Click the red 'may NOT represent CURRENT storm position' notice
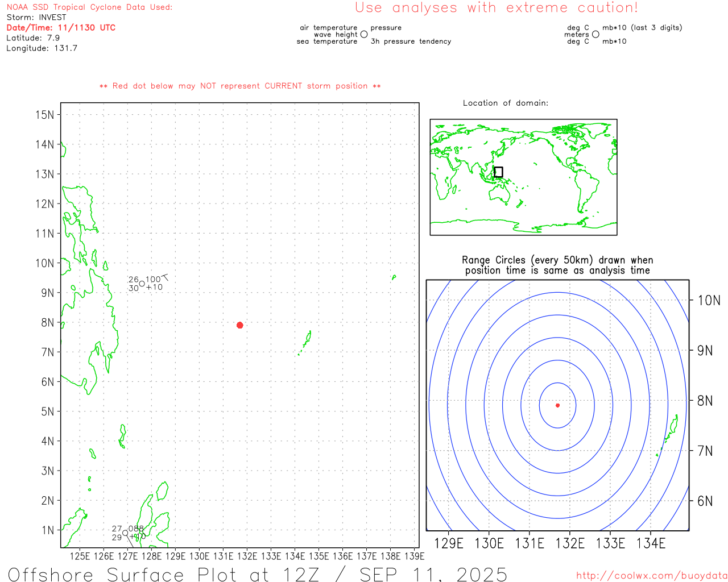 pos(240,86)
